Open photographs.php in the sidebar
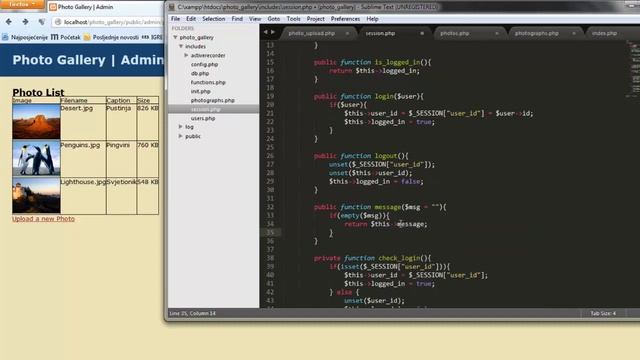Image resolution: width=640 pixels, height=360 pixels. coord(212,100)
